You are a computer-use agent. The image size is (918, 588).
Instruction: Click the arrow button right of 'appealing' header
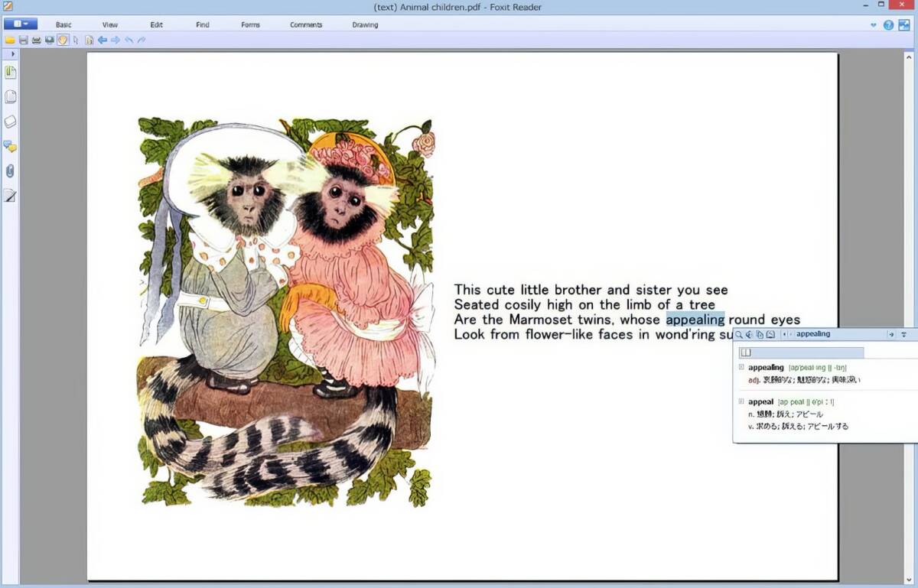(x=891, y=334)
